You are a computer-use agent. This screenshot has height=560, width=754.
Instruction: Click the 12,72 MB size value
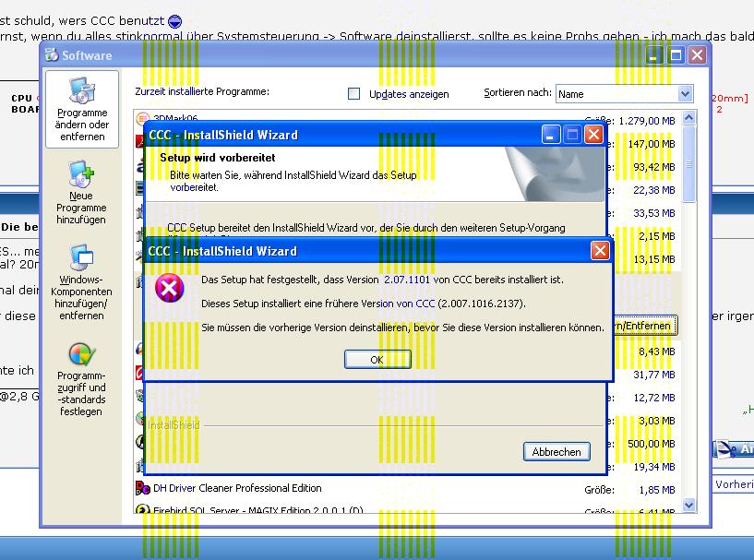[x=654, y=398]
